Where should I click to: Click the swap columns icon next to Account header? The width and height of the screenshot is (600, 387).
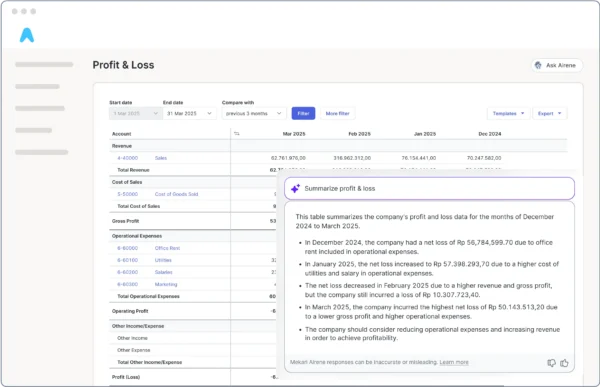point(237,134)
